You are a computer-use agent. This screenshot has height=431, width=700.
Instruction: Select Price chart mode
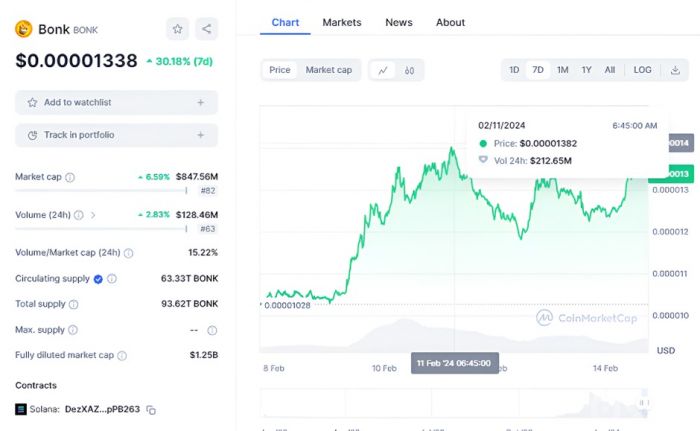click(279, 70)
